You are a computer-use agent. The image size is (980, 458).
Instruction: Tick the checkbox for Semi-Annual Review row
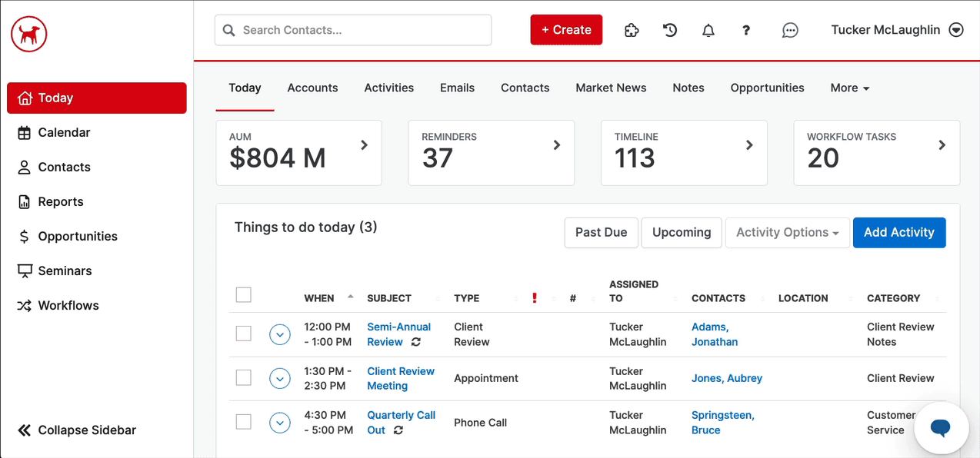pyautogui.click(x=244, y=334)
